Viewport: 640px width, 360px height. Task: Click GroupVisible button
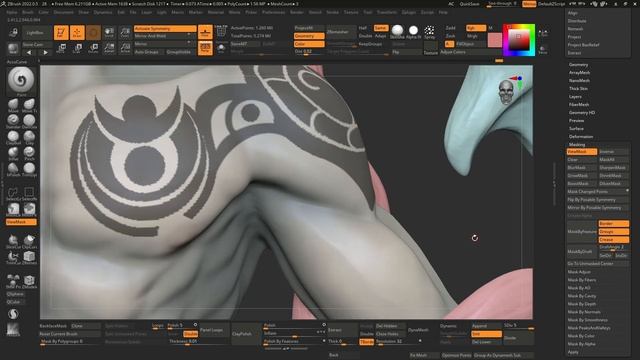(180, 52)
